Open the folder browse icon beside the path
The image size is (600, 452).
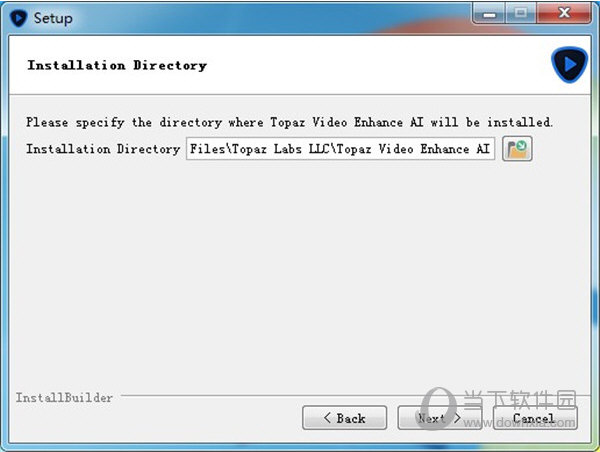[x=517, y=148]
